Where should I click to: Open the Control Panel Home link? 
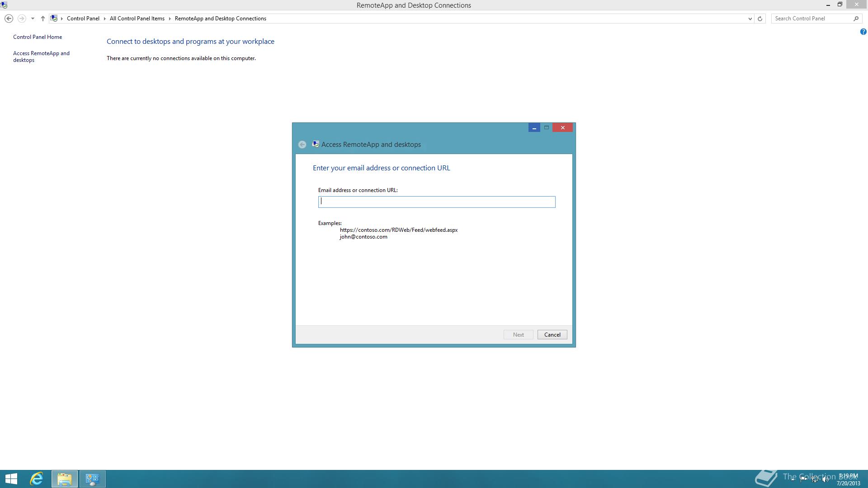[x=38, y=37]
